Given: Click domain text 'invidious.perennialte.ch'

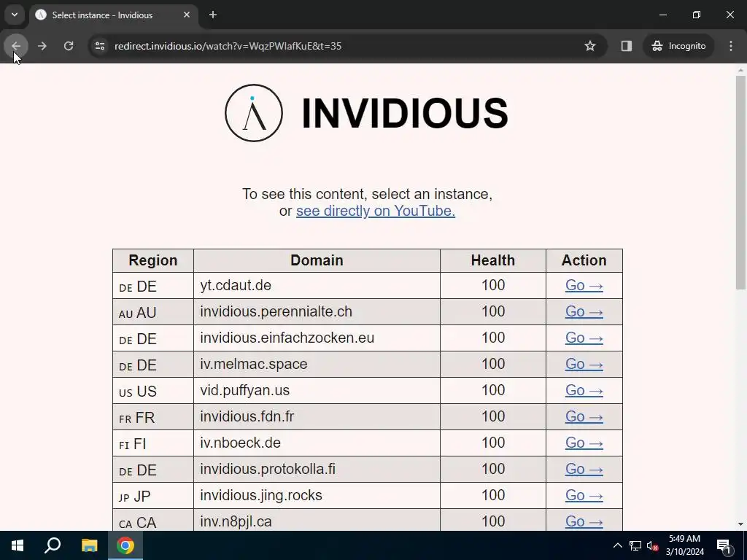Looking at the screenshot, I should (x=276, y=311).
